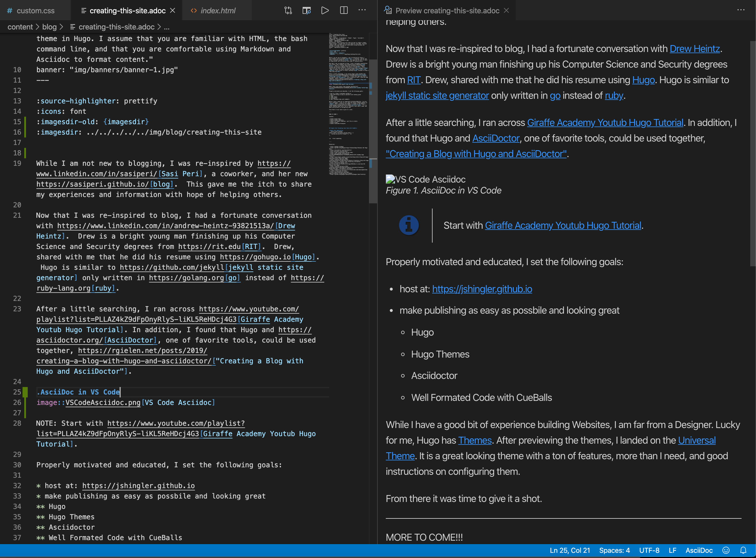This screenshot has height=558, width=756.
Task: Click the preview icon on Preview tab
Action: click(388, 10)
